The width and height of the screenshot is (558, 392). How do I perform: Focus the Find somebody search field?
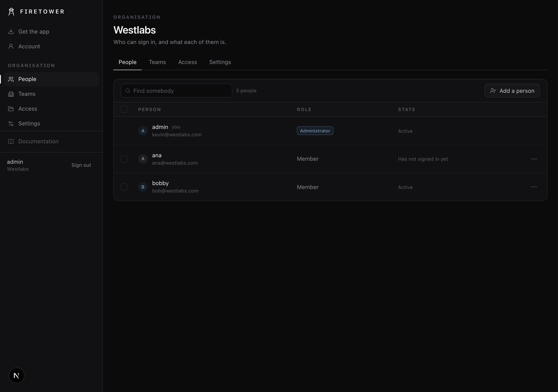click(x=176, y=91)
